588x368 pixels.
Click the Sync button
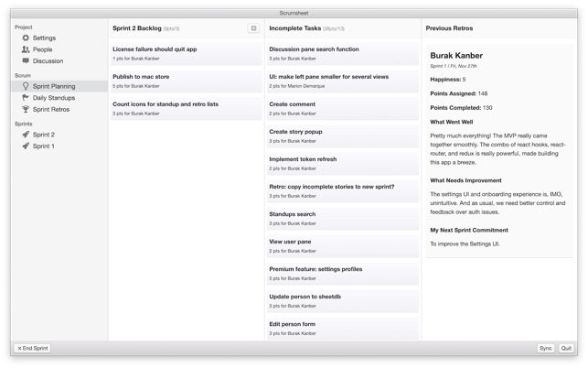tap(546, 348)
